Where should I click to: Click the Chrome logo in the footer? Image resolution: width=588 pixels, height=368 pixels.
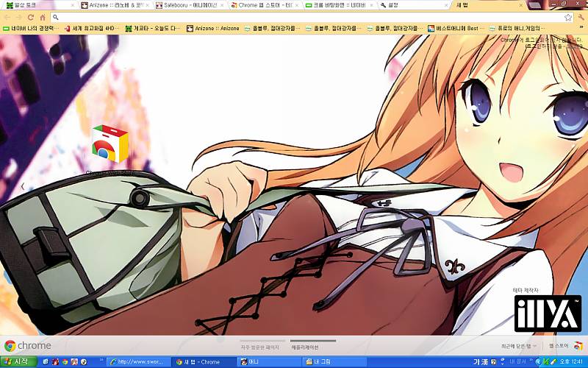[28, 346]
